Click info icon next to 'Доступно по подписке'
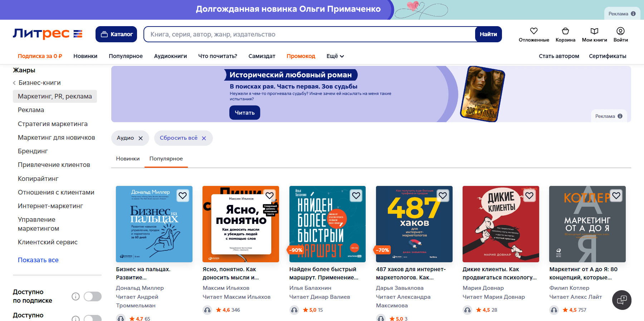Screen dimensions: 644x321 pos(75,296)
